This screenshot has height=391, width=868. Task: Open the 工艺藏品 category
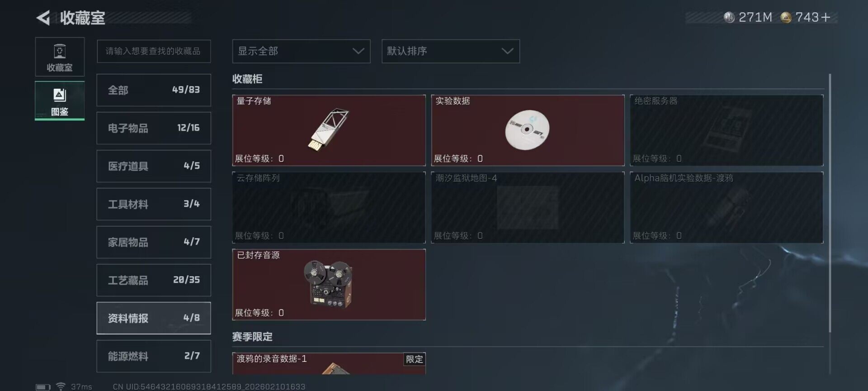(154, 280)
